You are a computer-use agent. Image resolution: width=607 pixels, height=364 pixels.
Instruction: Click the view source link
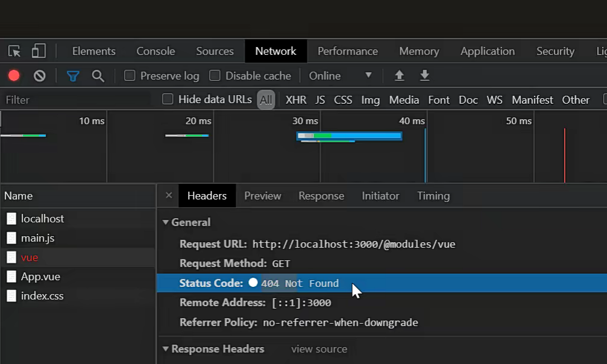319,349
